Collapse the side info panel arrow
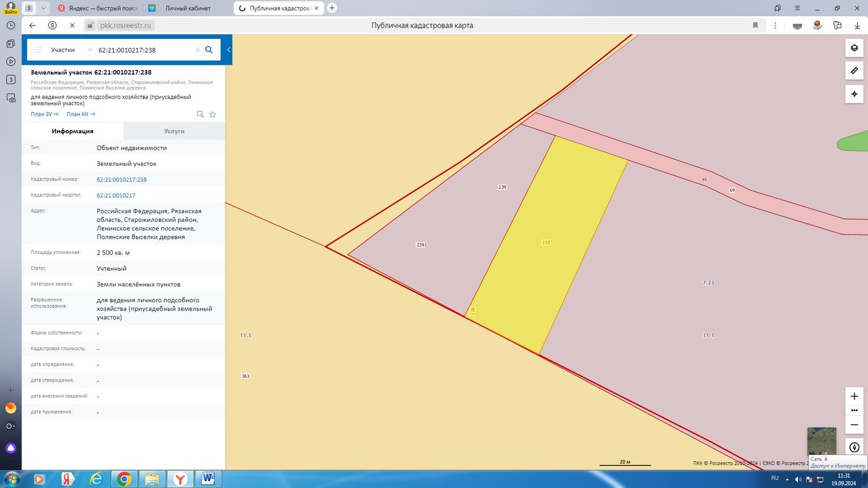The image size is (868, 488). pyautogui.click(x=229, y=50)
